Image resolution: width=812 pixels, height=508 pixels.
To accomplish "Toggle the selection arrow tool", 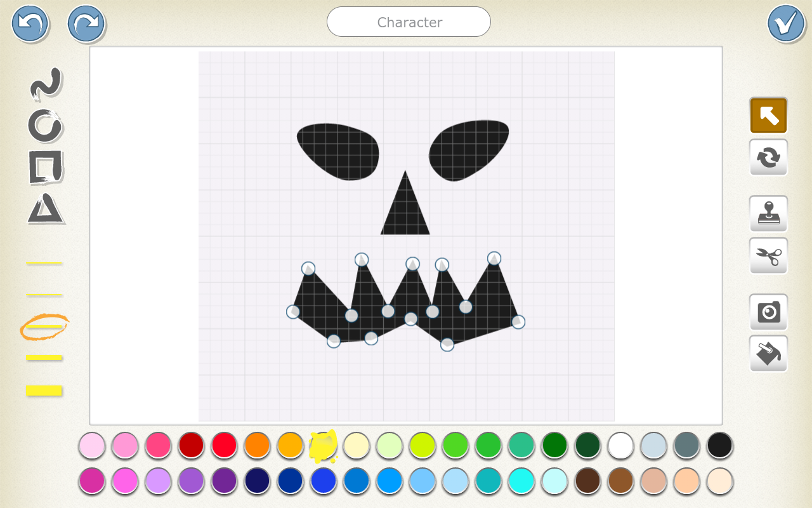I will coord(768,115).
